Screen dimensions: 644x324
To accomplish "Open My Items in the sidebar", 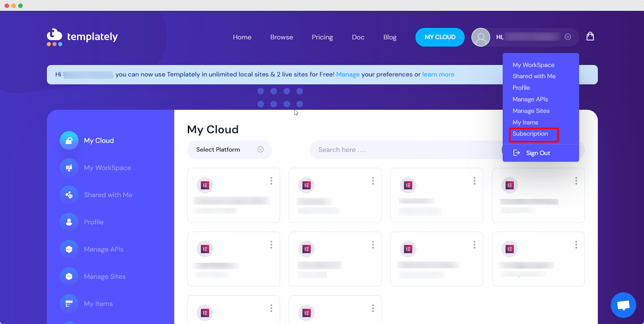I will pos(98,304).
